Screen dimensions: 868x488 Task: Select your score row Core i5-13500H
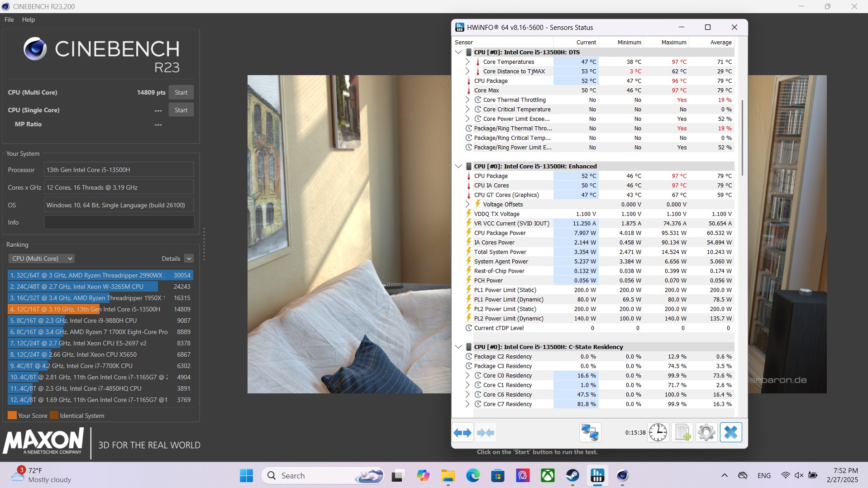point(100,309)
